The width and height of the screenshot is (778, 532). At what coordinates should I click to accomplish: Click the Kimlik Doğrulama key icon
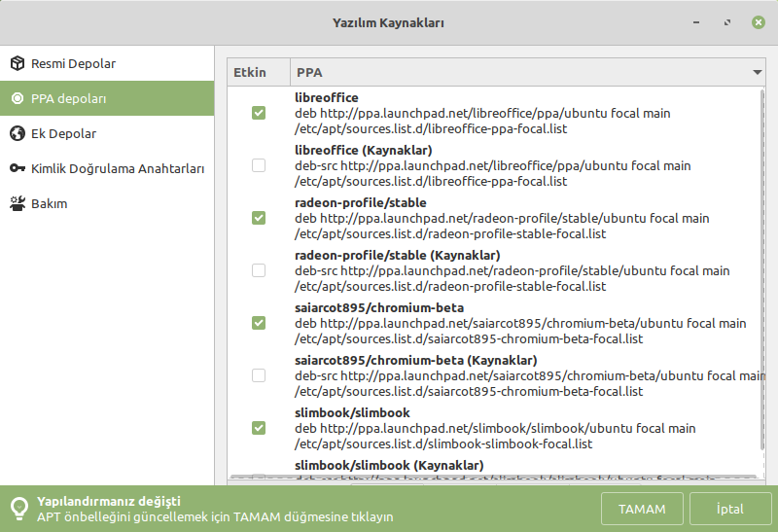point(18,168)
